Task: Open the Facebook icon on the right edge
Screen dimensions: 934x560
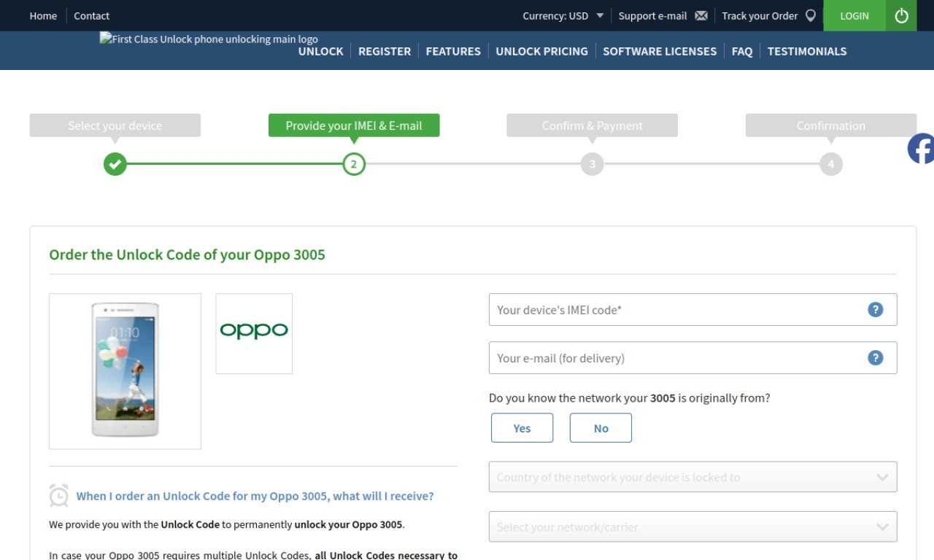Action: [921, 149]
